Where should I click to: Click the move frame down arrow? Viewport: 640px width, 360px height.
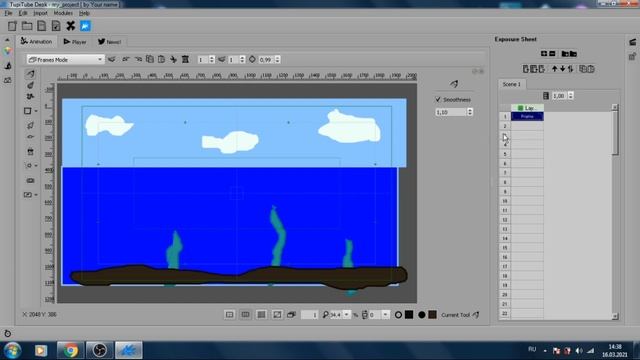[562, 69]
